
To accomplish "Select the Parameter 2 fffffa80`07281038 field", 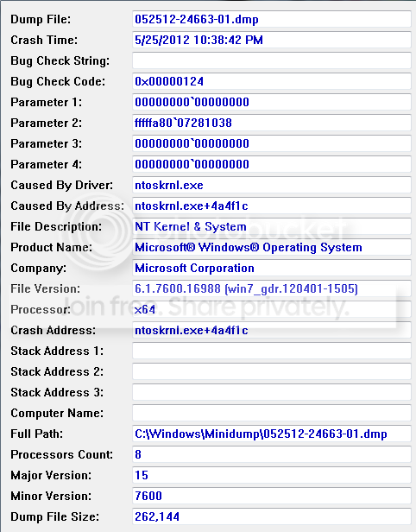I will [272, 123].
